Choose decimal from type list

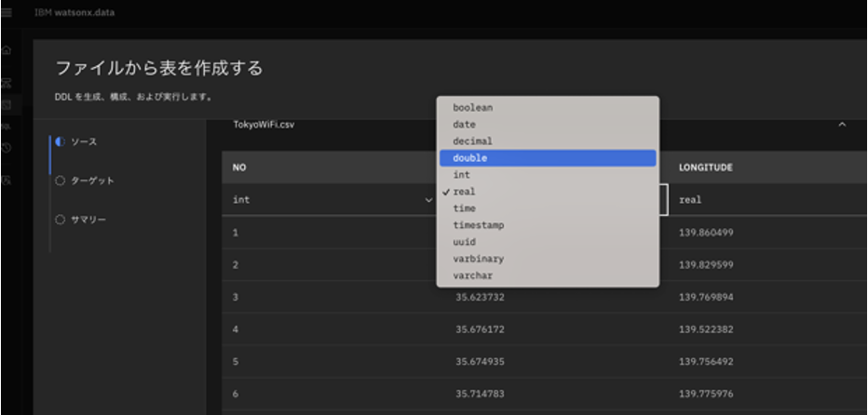point(548,141)
